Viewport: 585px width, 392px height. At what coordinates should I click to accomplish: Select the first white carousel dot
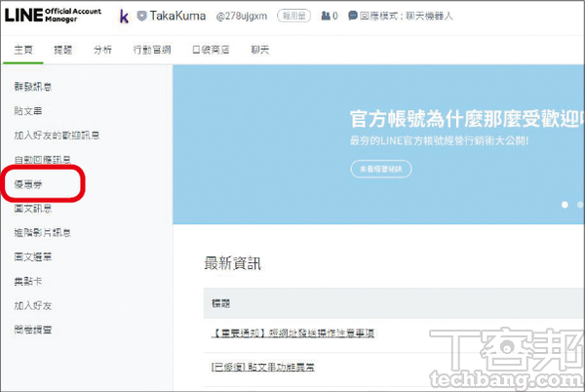(565, 205)
